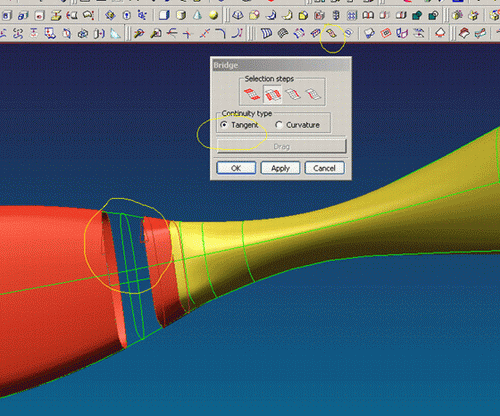This screenshot has width=500, height=416.
Task: Select the Bridge surface tool icon
Action: 332,33
